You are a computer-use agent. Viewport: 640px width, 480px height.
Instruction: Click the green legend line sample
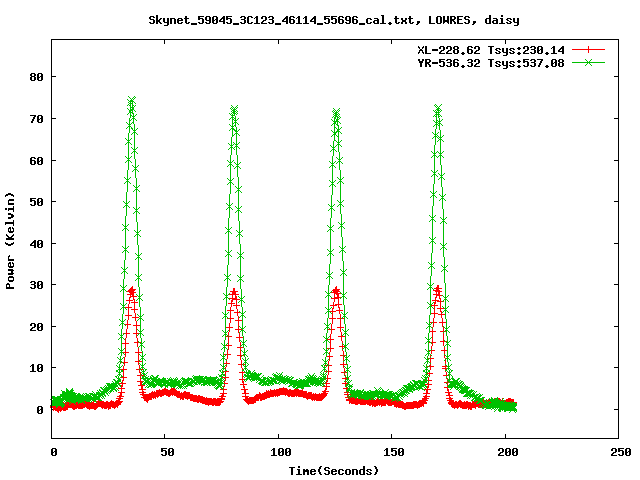588,62
